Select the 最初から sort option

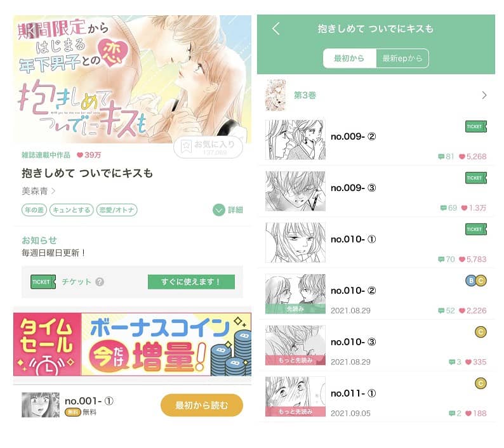349,58
